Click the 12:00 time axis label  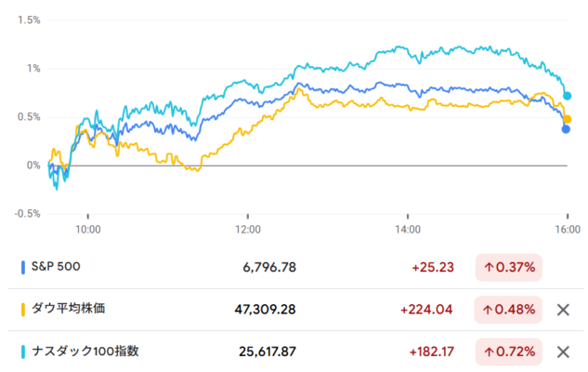pyautogui.click(x=248, y=228)
